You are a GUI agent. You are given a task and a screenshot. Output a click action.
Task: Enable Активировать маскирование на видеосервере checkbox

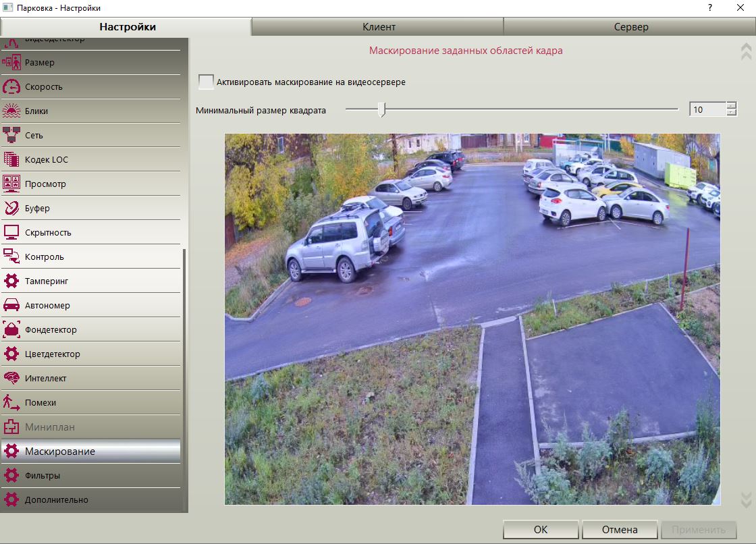[206, 82]
